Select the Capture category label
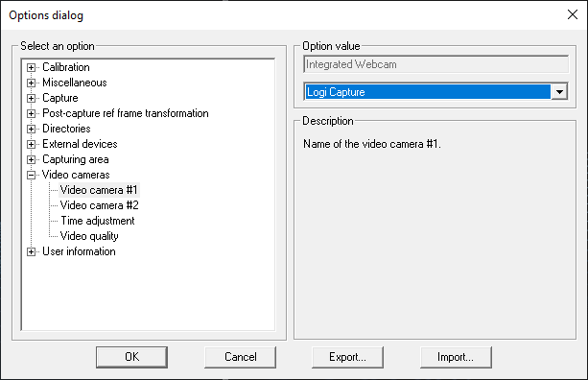The height and width of the screenshot is (380, 588). 60,98
